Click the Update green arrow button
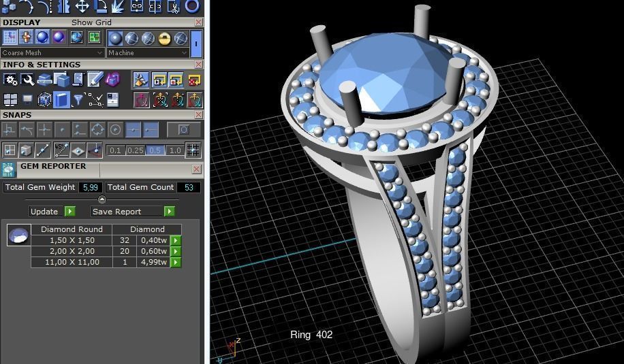 tap(70, 212)
